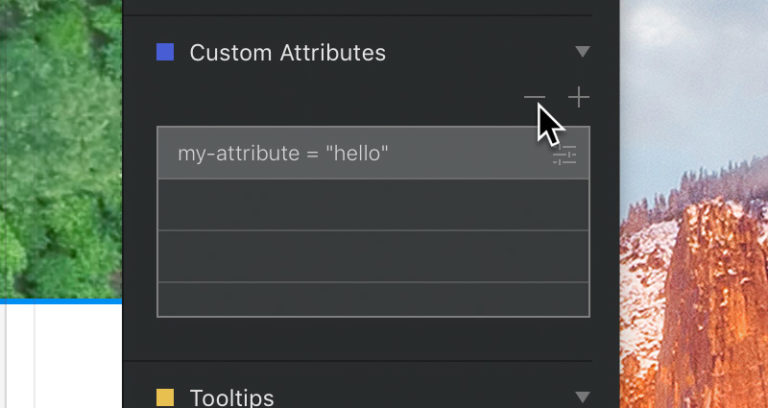This screenshot has width=768, height=408.
Task: Click the plus button to add attribute
Action: [579, 98]
